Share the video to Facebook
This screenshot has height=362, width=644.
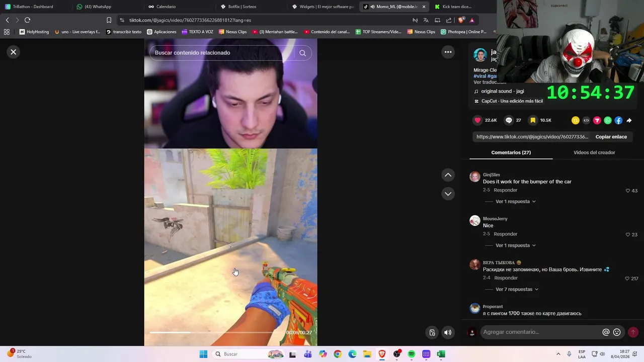[x=618, y=120]
